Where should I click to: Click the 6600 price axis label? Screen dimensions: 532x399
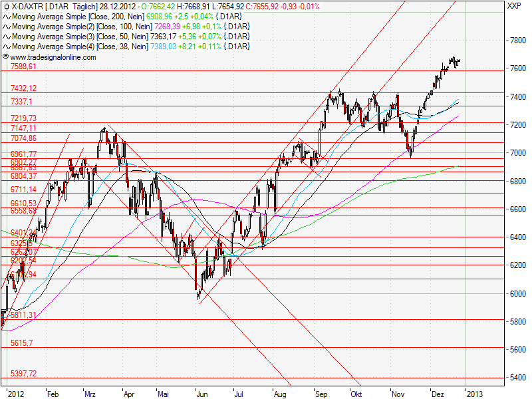518,209
